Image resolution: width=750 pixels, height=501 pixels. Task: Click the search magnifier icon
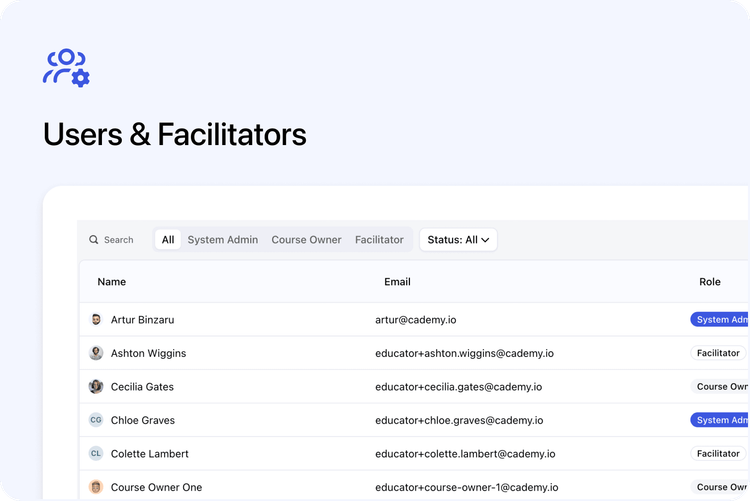click(x=94, y=240)
